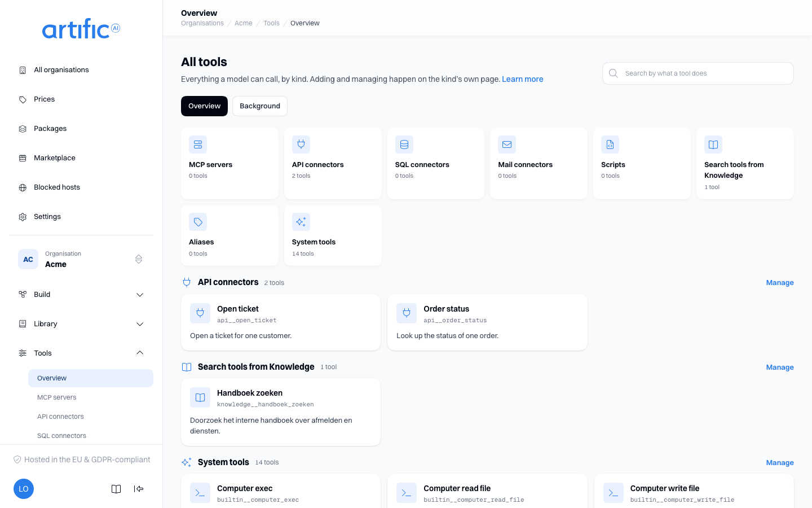Click Manage for System tools
This screenshot has height=508, width=812.
(780, 463)
